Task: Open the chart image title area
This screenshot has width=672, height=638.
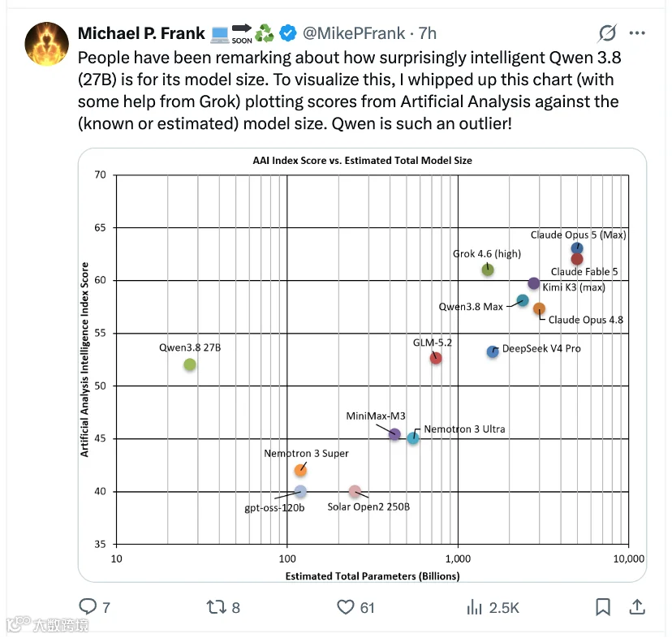Action: 362,161
